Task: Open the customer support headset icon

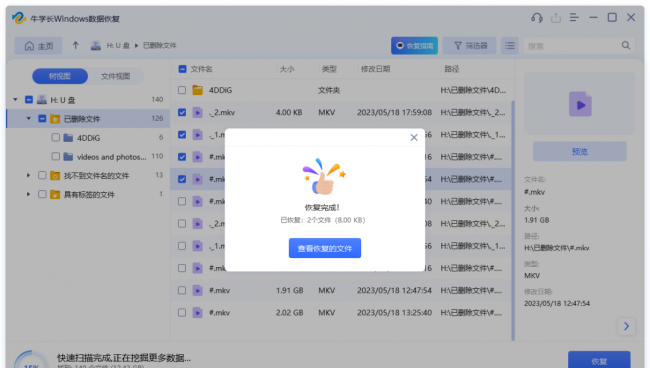Action: [x=537, y=18]
